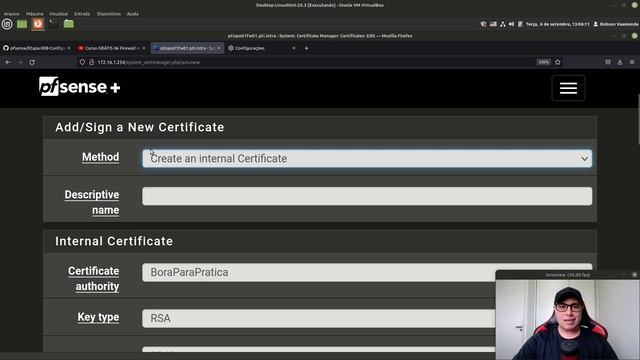The image size is (640, 360).
Task: Reload the pfSense page
Action: pyautogui.click(x=32, y=62)
